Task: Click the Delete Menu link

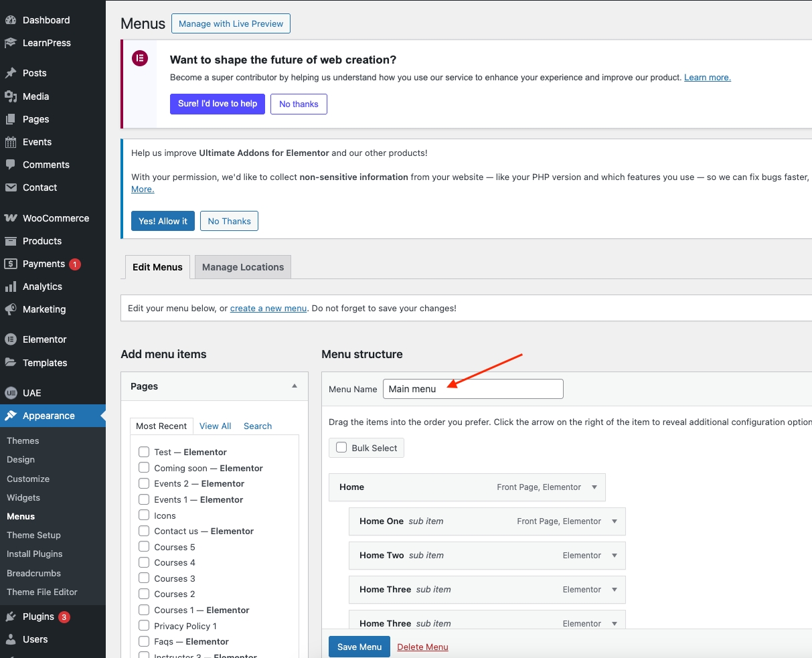Action: 422,647
